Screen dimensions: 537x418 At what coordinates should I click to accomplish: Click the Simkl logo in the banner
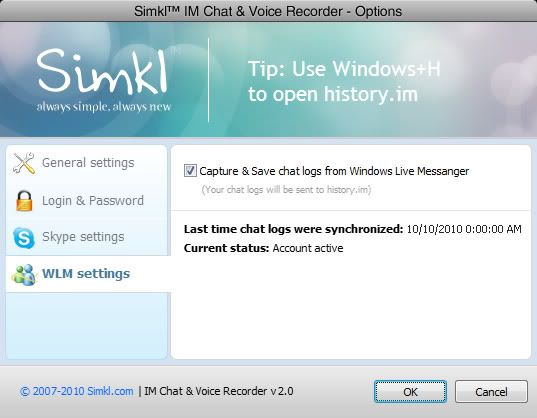click(x=102, y=71)
